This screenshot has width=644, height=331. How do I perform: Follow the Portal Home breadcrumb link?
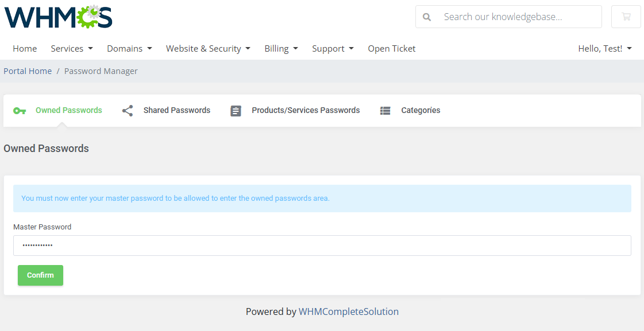[28, 71]
